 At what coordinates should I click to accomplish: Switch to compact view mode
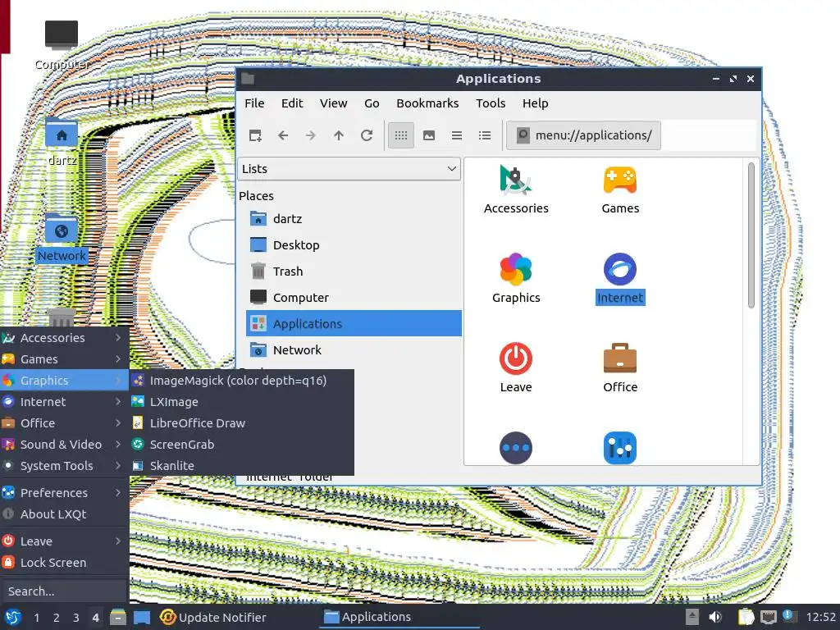click(456, 135)
